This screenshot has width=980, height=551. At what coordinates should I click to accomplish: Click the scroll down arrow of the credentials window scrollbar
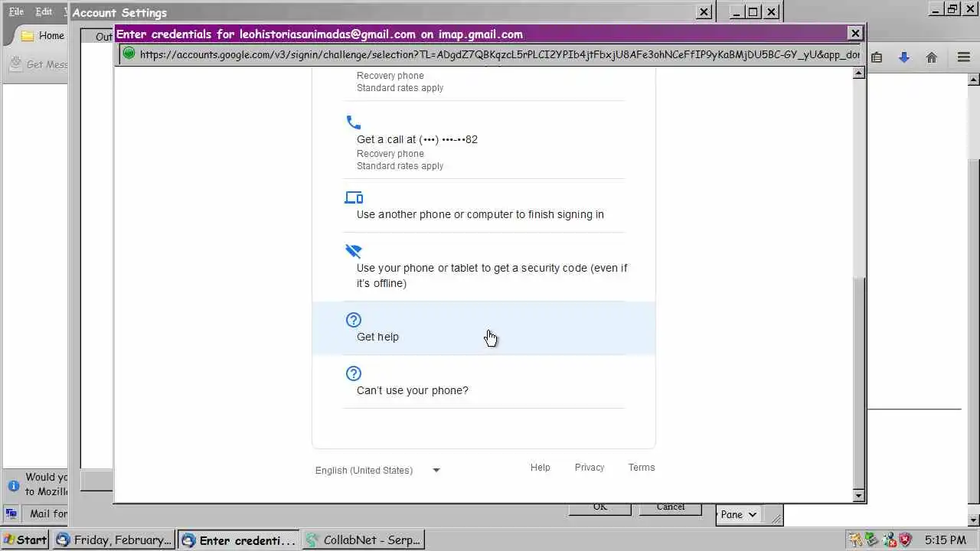coord(859,496)
